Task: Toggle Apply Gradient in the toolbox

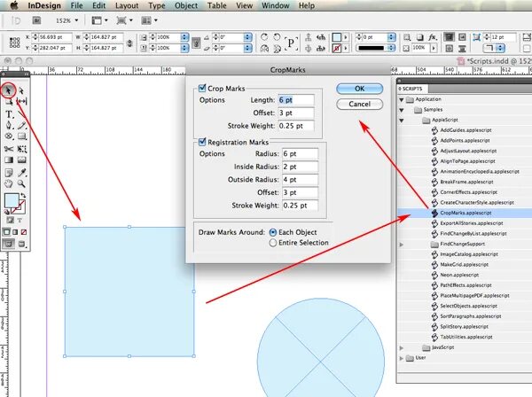Action: 15,232
